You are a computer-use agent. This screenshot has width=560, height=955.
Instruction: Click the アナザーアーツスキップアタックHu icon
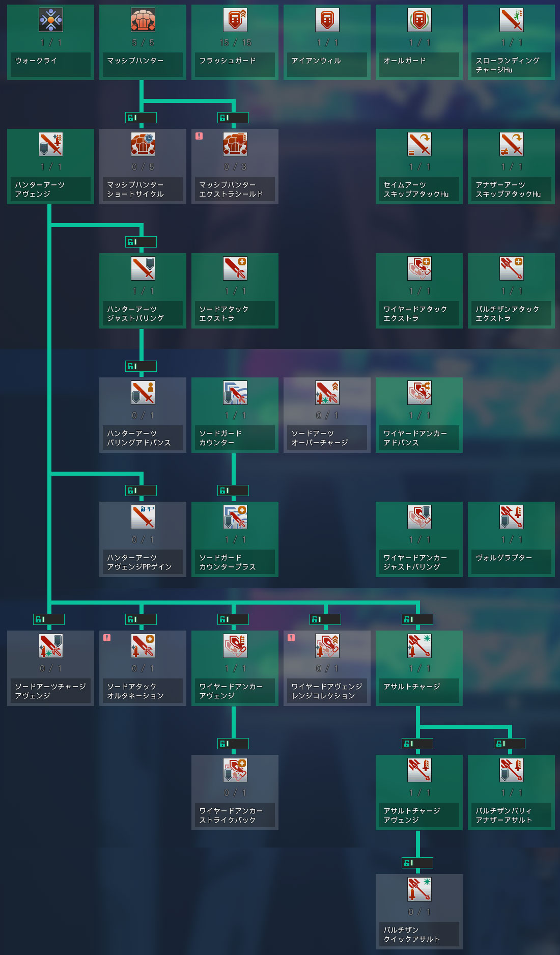[512, 144]
